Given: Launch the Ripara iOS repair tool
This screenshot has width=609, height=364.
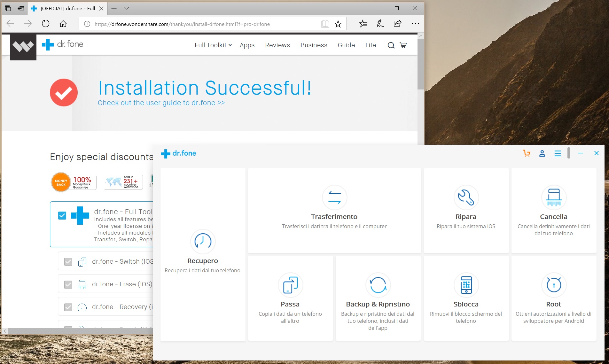Looking at the screenshot, I should tap(466, 211).
